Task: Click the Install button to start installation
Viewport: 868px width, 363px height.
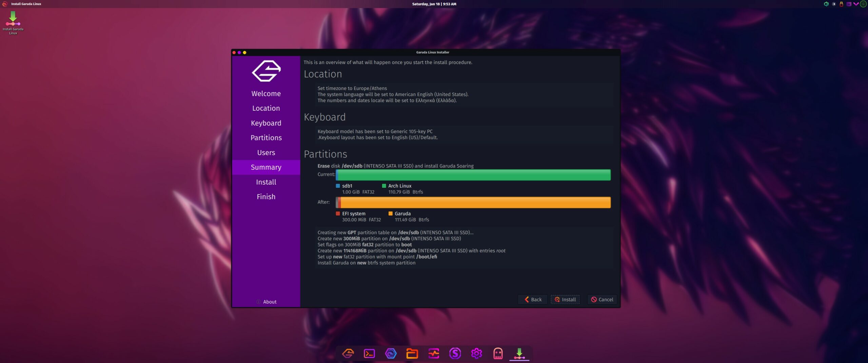Action: click(x=565, y=299)
